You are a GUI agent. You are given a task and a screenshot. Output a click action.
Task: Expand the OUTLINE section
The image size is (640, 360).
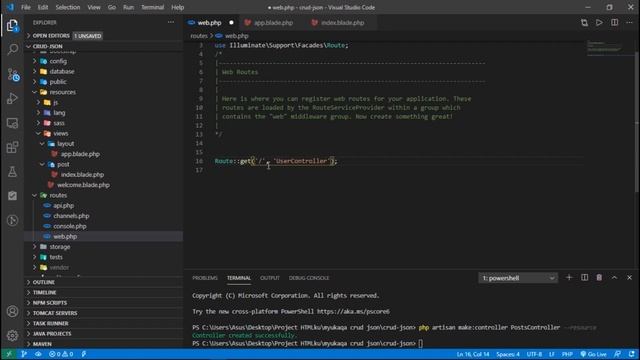43,282
